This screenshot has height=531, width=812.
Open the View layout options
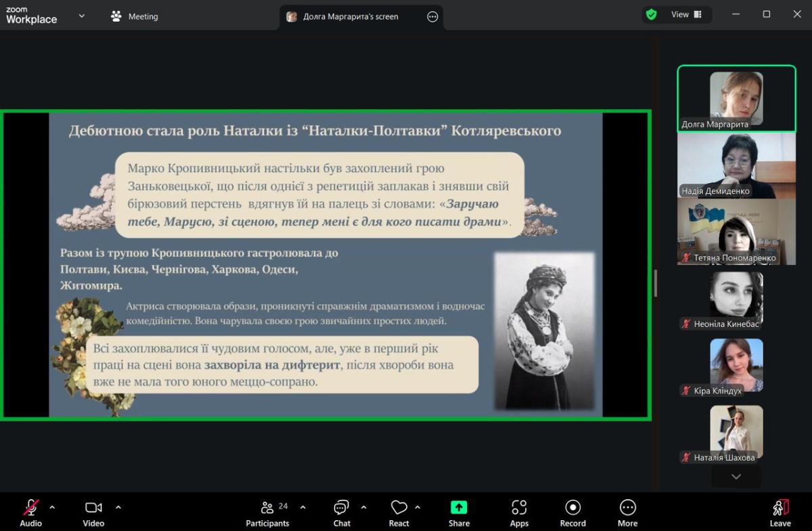687,14
